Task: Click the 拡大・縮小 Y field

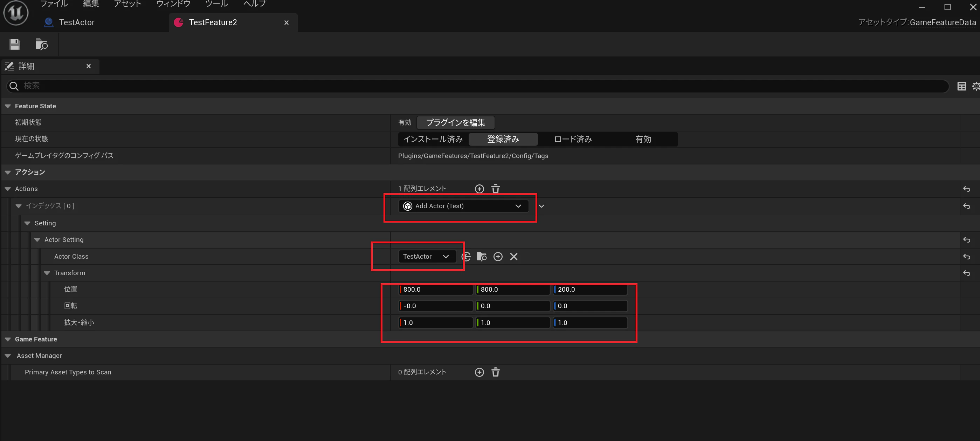Action: click(513, 323)
